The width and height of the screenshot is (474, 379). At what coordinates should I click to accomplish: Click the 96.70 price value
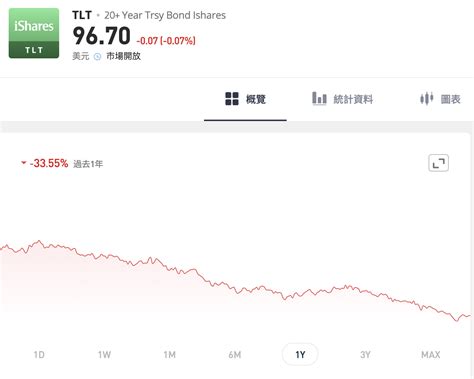coord(101,36)
